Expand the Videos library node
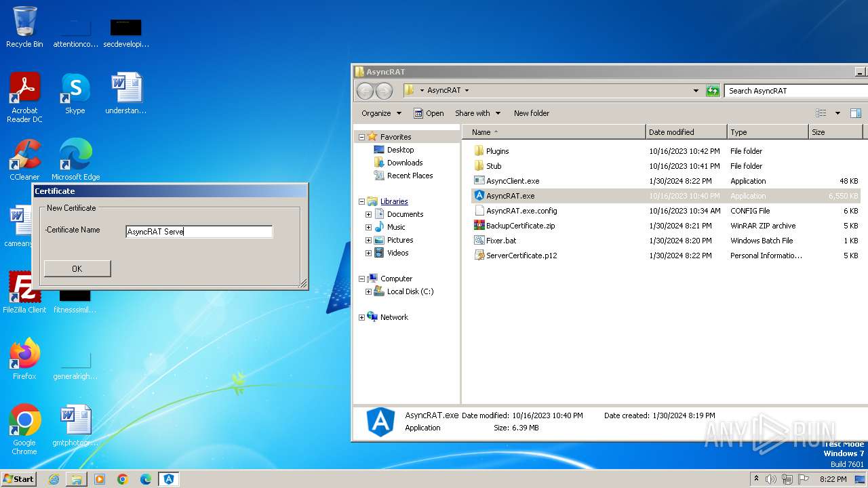 [x=368, y=253]
